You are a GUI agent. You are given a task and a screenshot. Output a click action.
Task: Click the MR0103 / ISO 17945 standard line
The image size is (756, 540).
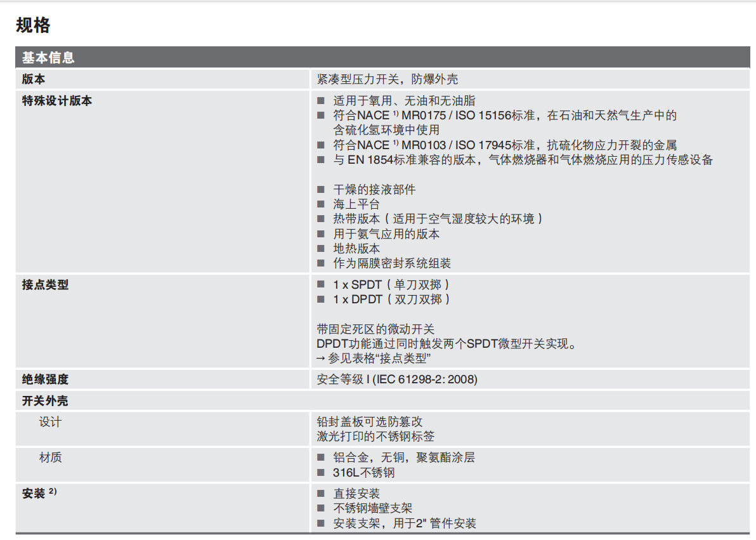(505, 145)
